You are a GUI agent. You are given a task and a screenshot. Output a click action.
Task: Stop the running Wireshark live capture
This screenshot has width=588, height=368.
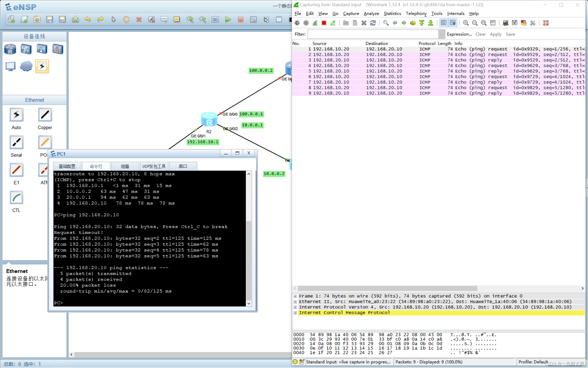(324, 23)
